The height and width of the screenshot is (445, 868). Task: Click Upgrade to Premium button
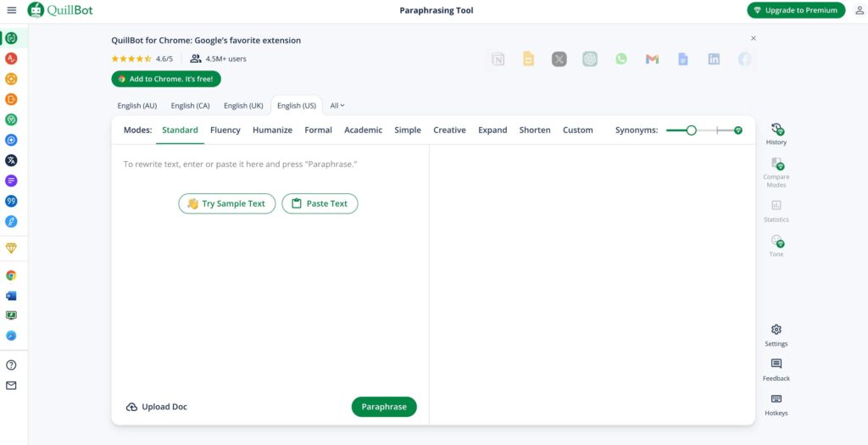click(x=796, y=10)
